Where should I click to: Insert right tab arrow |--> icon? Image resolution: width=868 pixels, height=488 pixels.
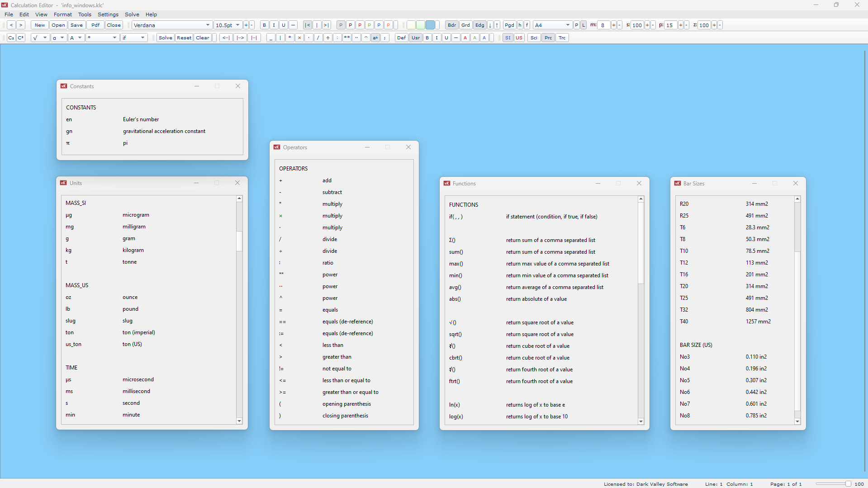(241, 38)
